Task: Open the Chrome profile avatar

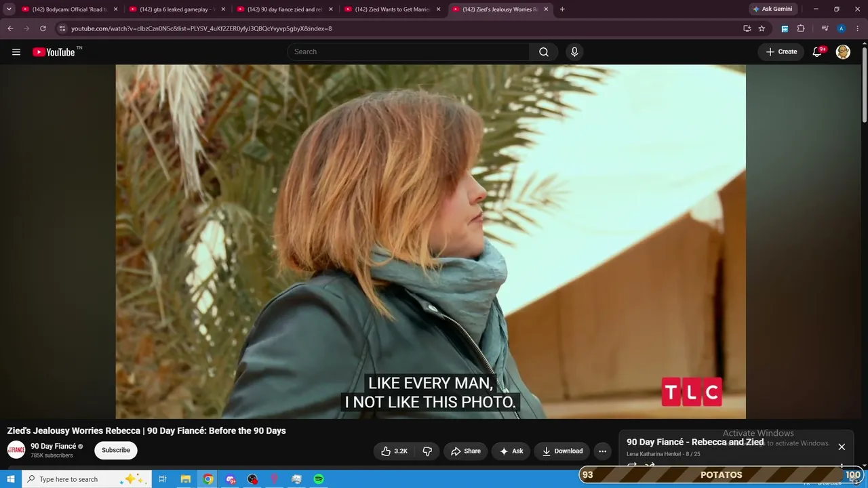Action: point(841,28)
